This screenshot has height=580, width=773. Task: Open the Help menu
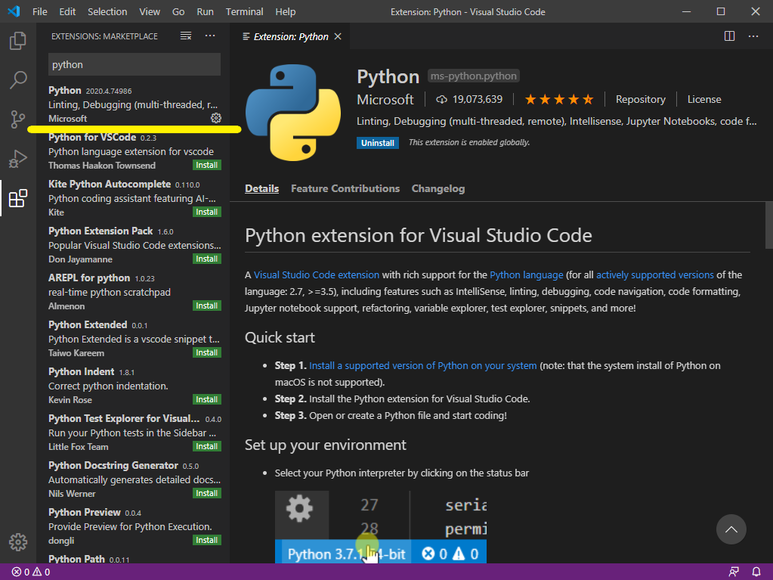pyautogui.click(x=285, y=11)
